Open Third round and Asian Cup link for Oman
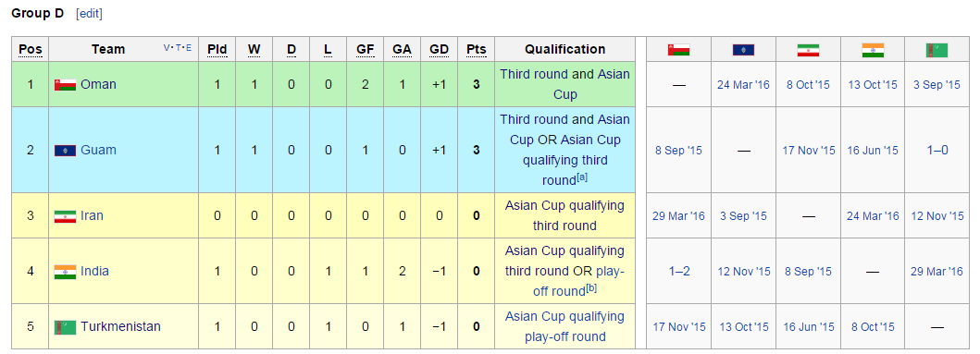The image size is (980, 354). tap(565, 84)
